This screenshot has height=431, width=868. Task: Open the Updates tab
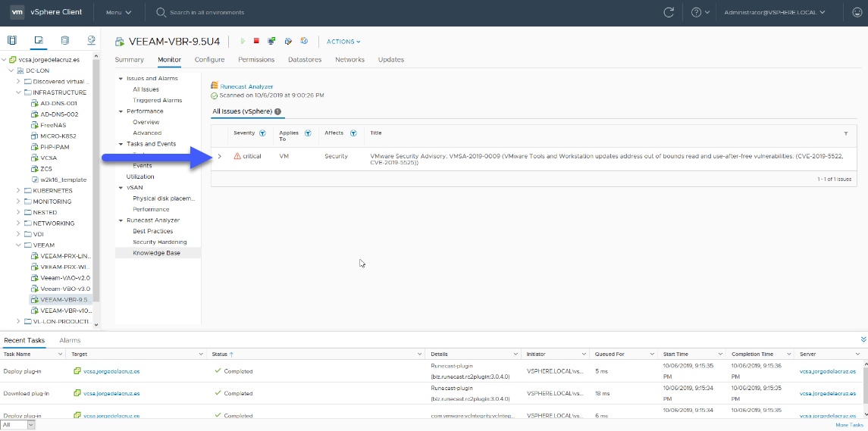[x=391, y=60]
